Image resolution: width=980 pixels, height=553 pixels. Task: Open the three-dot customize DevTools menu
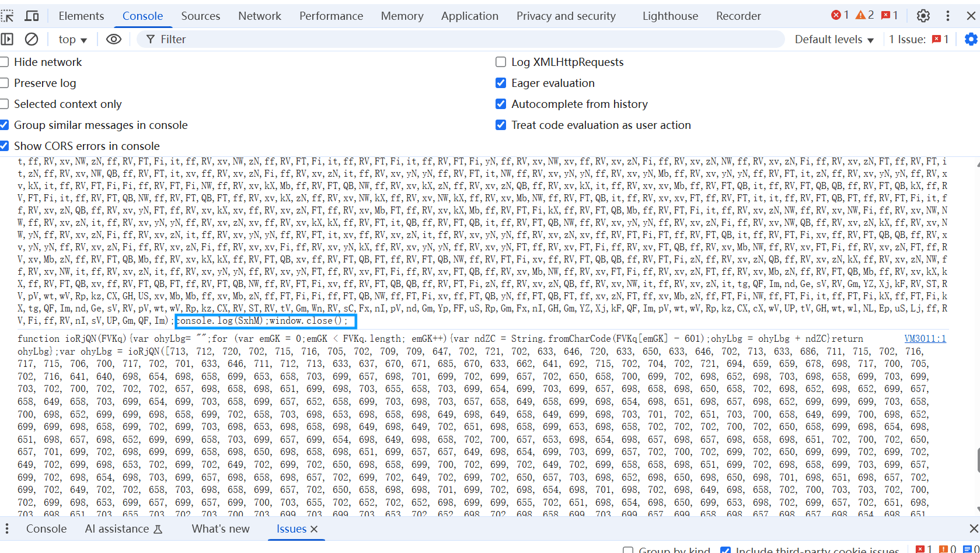[x=948, y=16]
